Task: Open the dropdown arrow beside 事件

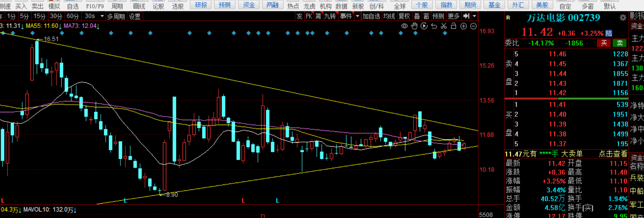Action: [357, 16]
